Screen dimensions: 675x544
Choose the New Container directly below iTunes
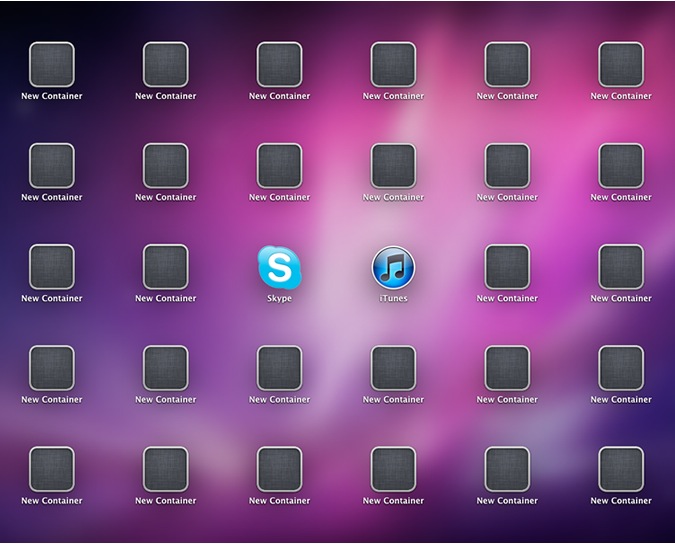pos(393,368)
